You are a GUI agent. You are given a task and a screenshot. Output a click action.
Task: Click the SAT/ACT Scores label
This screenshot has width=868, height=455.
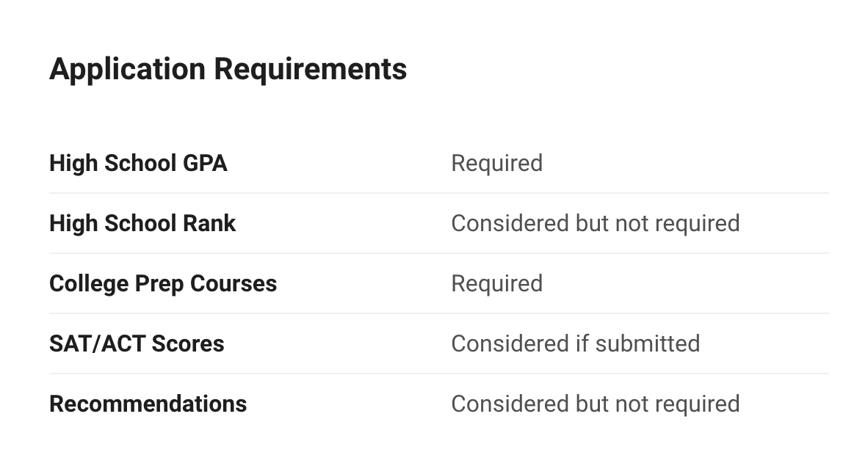pyautogui.click(x=137, y=343)
